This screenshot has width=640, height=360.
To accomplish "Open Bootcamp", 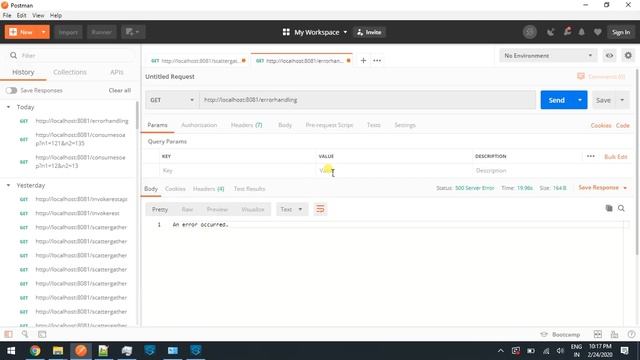I will coord(560,334).
